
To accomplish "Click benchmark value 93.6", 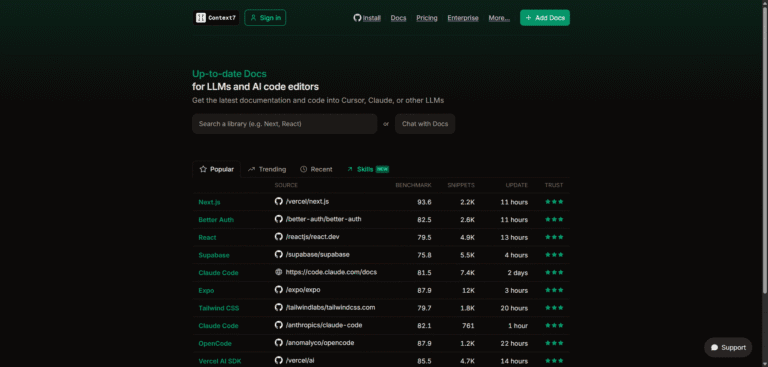I will coord(424,202).
